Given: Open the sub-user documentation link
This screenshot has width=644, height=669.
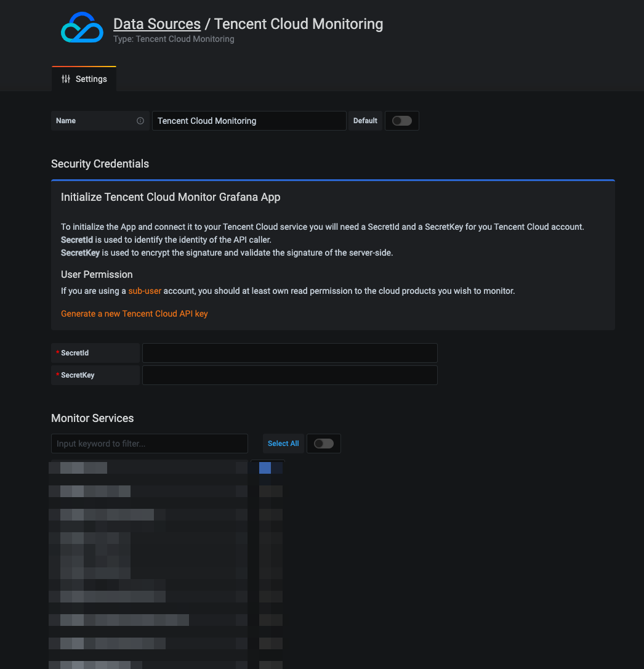Looking at the screenshot, I should (x=145, y=291).
